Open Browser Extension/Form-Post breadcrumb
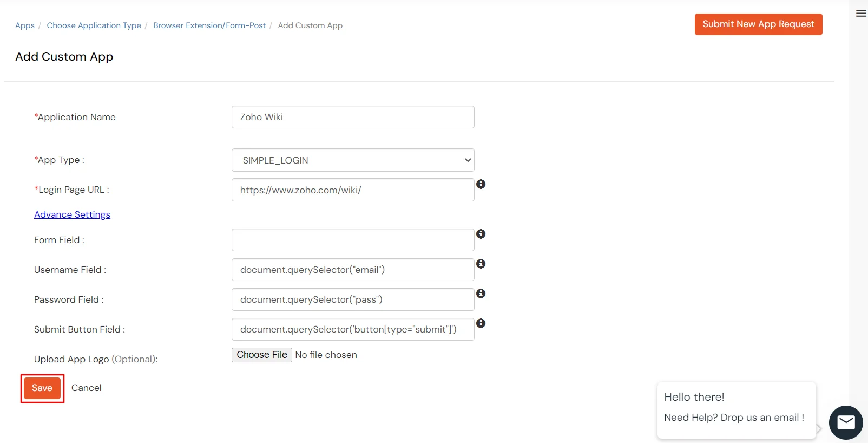 click(x=209, y=25)
